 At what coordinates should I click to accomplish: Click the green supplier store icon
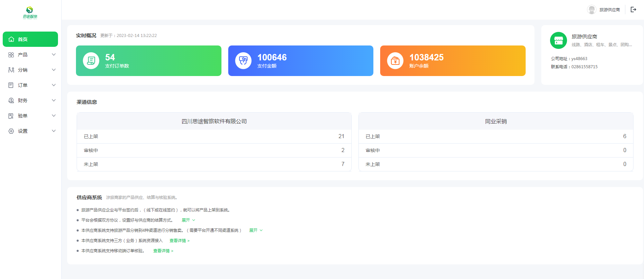[558, 40]
